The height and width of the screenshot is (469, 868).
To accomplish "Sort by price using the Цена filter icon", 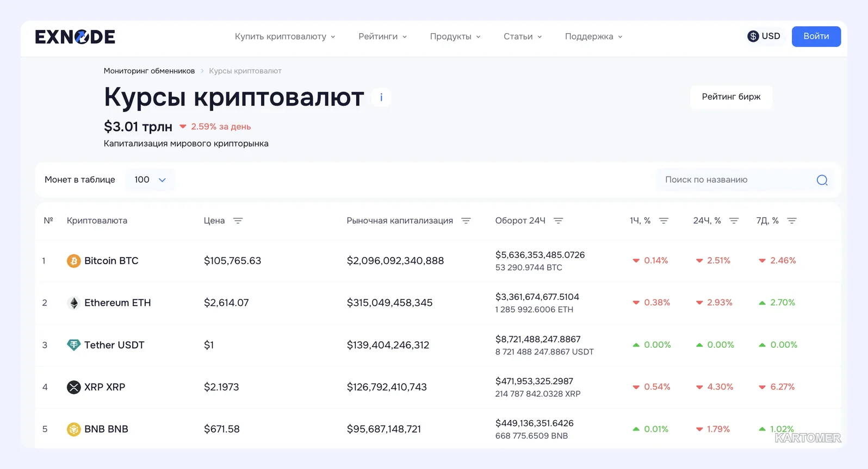I will (238, 221).
